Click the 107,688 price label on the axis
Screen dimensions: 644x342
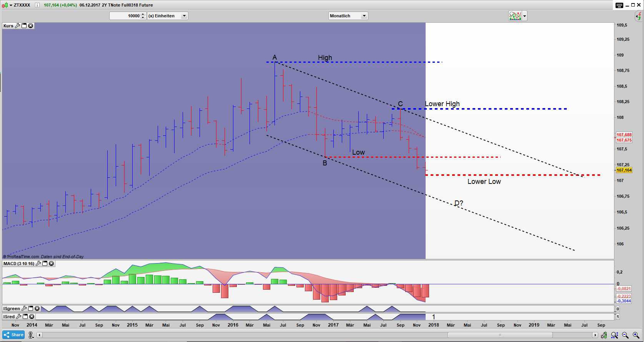click(x=624, y=135)
